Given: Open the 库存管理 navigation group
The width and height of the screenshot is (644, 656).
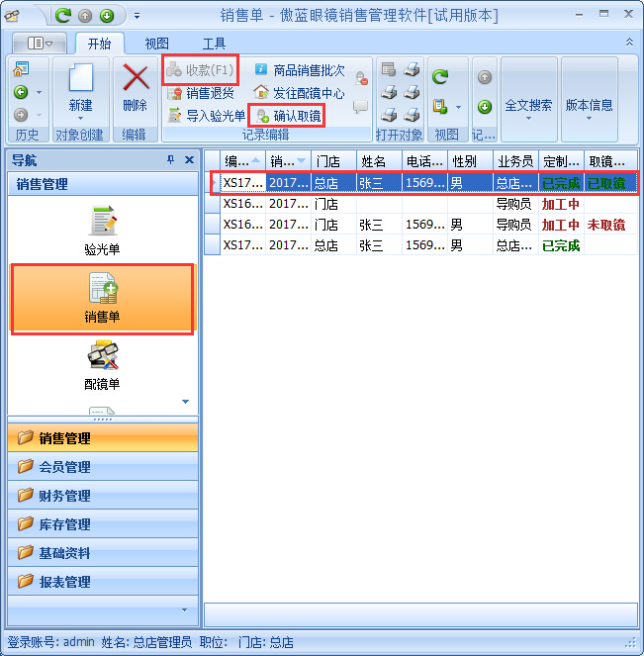Looking at the screenshot, I should click(64, 524).
